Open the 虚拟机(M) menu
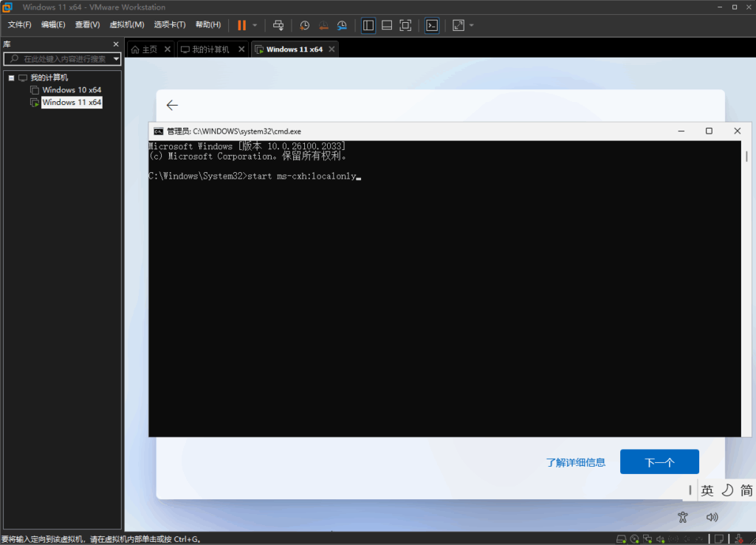The height and width of the screenshot is (545, 756). point(127,24)
